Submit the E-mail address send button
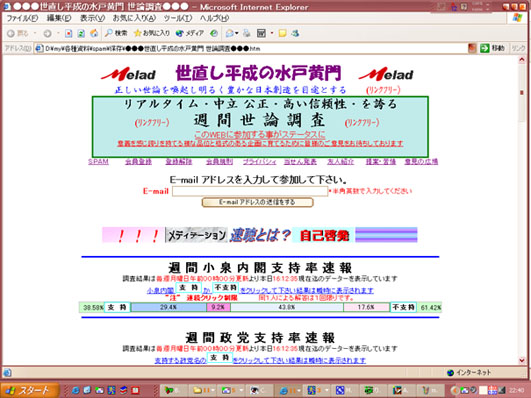Screen dimensions: 531x398 click(x=257, y=202)
